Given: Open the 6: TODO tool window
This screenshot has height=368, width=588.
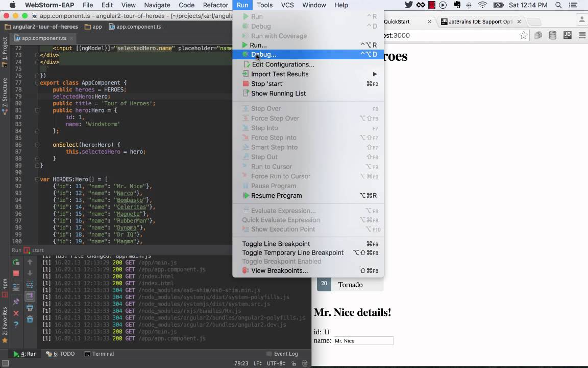Looking at the screenshot, I should 60,354.
